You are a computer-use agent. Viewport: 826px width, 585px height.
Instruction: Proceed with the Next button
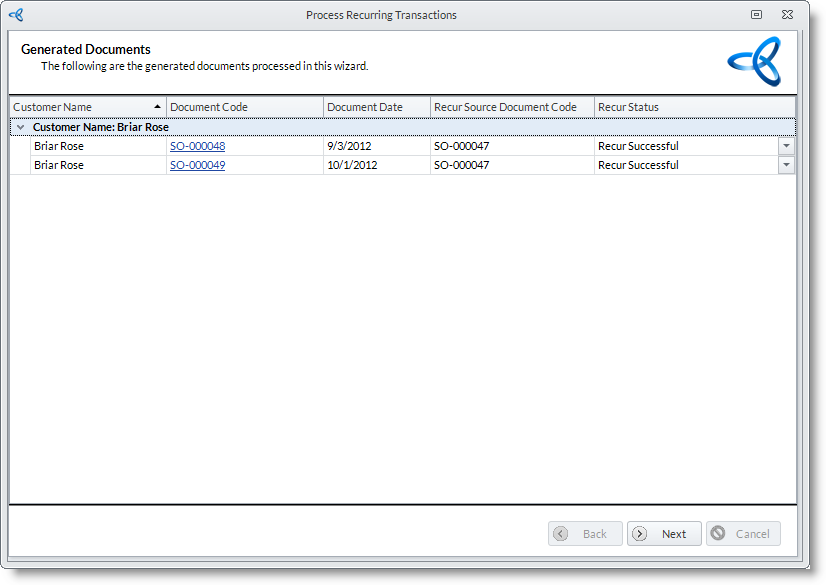point(664,533)
